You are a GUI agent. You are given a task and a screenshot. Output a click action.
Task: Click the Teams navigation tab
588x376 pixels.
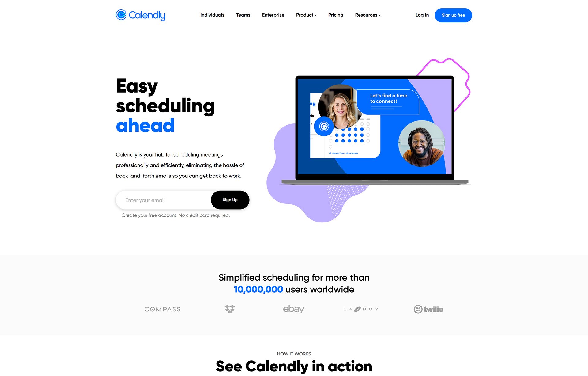coord(243,15)
